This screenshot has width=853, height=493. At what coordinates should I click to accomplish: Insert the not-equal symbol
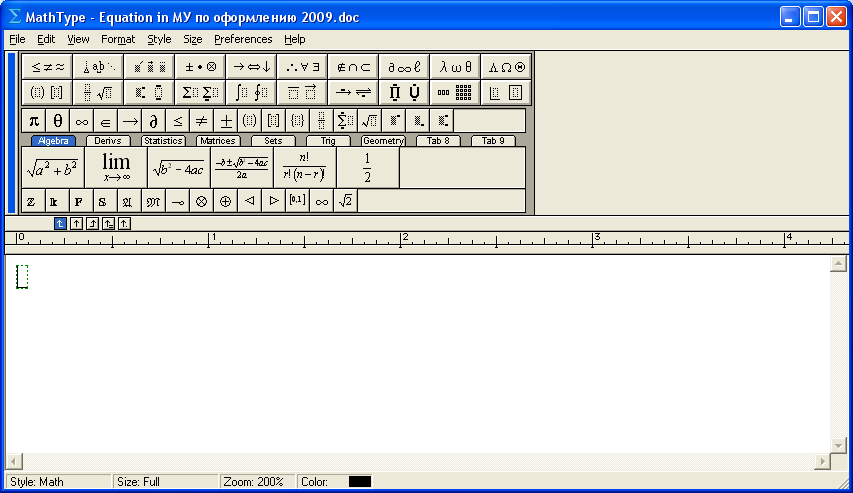click(201, 121)
